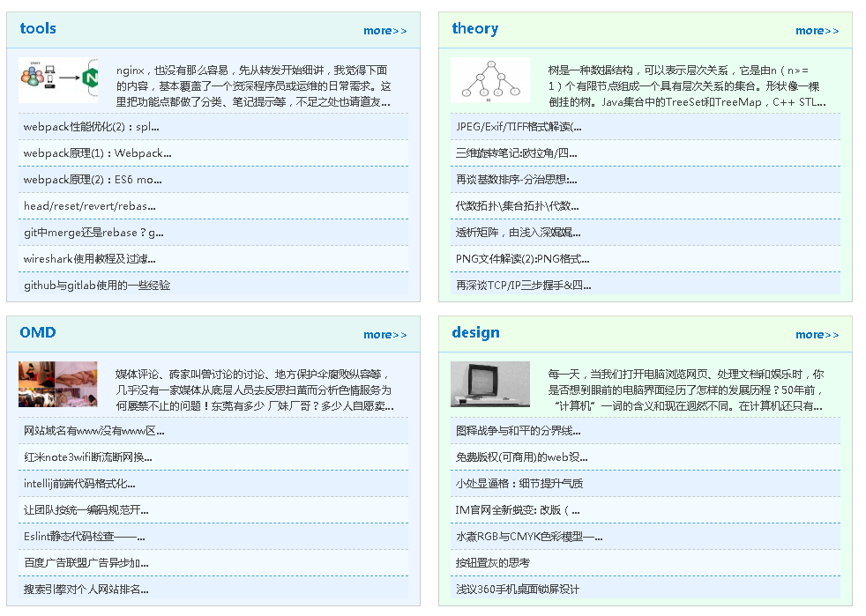Open more>> in the theory section
Screen dimensions: 866x616
tap(817, 30)
